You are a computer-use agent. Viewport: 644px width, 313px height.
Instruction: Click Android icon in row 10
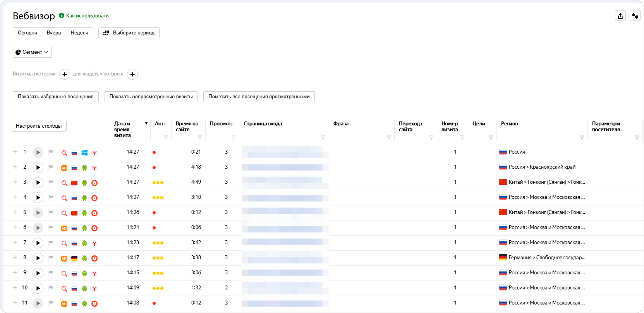84,289
